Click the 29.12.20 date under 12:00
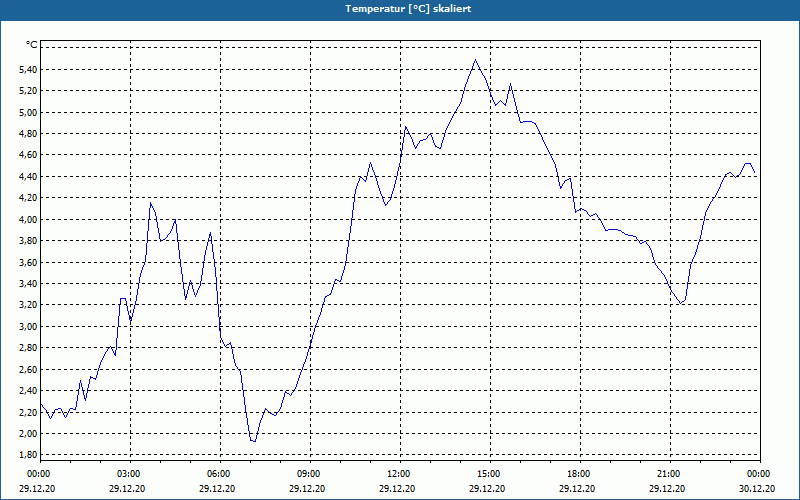This screenshot has height=500, width=800. coord(397,489)
